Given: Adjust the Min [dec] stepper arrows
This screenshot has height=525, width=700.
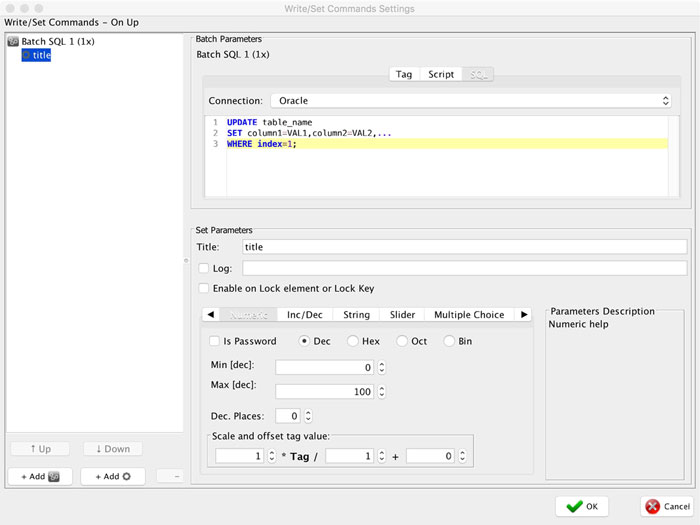Looking at the screenshot, I should pos(381,367).
